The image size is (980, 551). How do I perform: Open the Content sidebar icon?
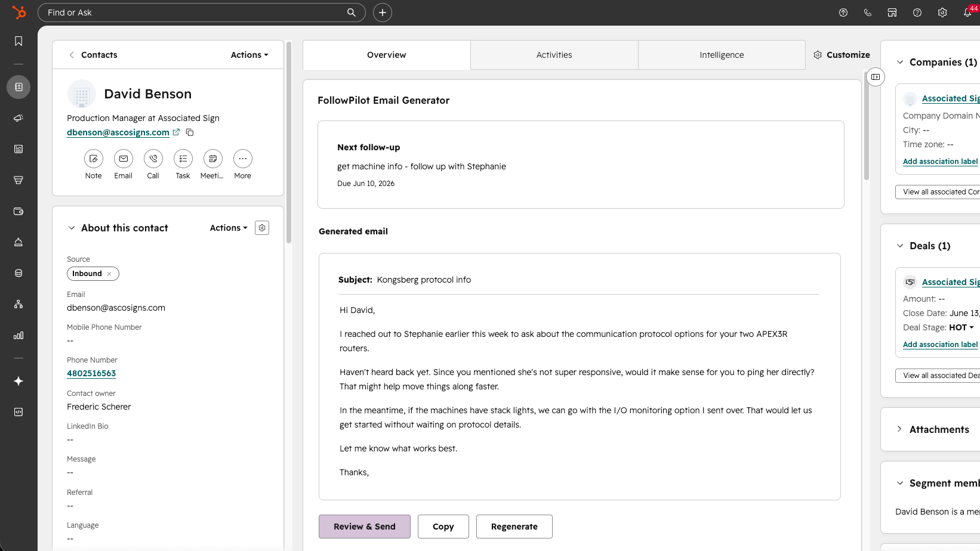tap(19, 149)
